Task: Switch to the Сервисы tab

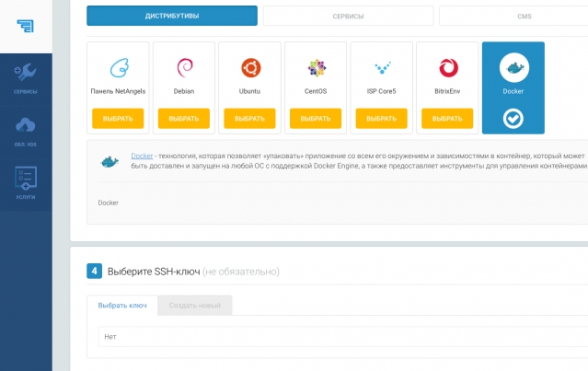Action: (x=348, y=17)
